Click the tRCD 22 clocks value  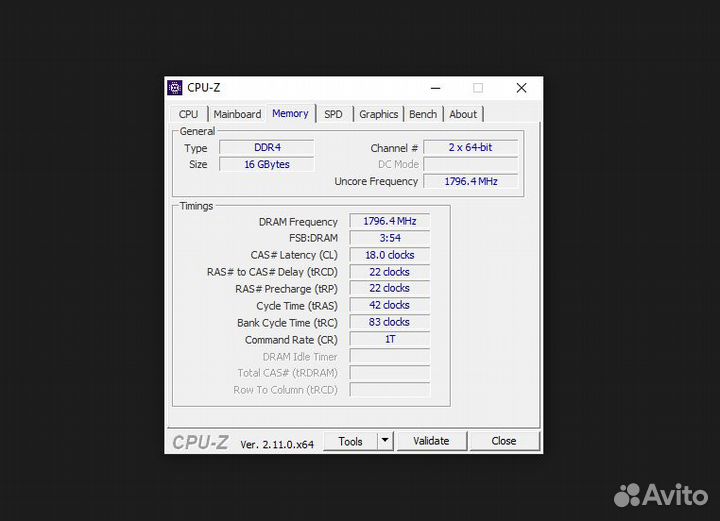click(390, 272)
